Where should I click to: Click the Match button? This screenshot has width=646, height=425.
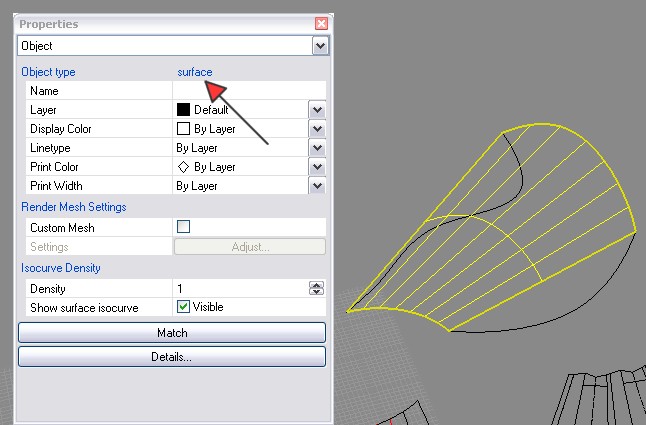172,332
